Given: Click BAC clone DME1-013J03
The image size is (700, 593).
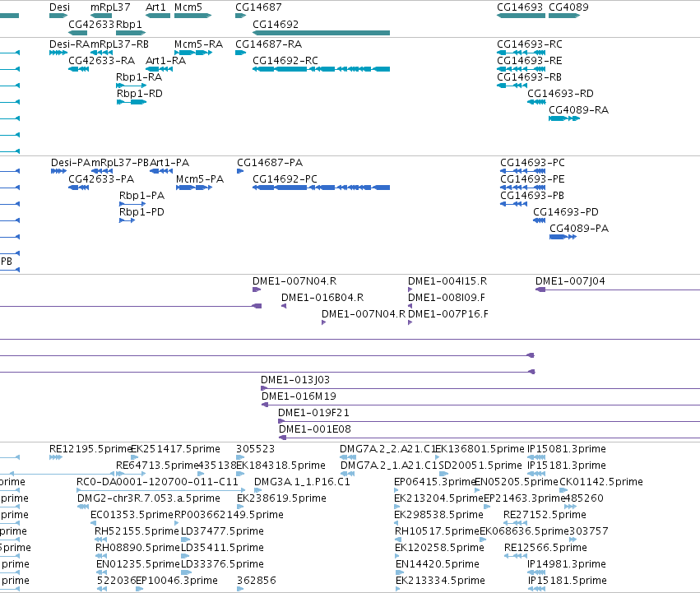Looking at the screenshot, I should (x=295, y=380).
